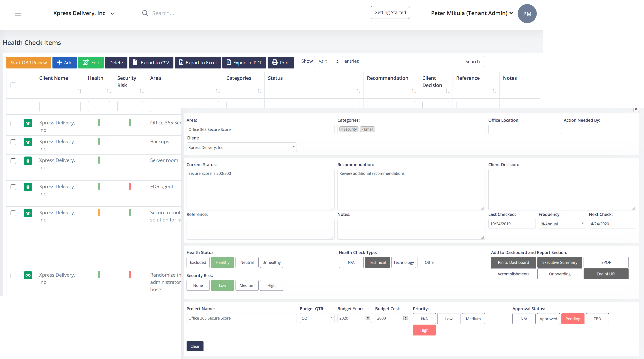Export table to CSV
The height and width of the screenshot is (359, 644).
pos(151,62)
